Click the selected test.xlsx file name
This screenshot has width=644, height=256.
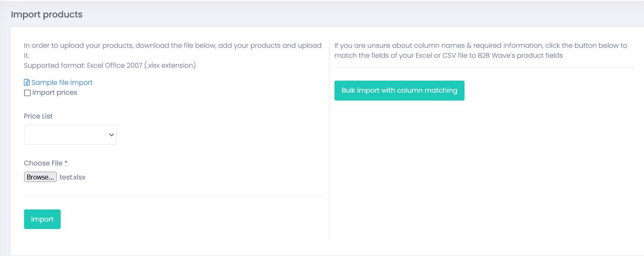(x=72, y=177)
